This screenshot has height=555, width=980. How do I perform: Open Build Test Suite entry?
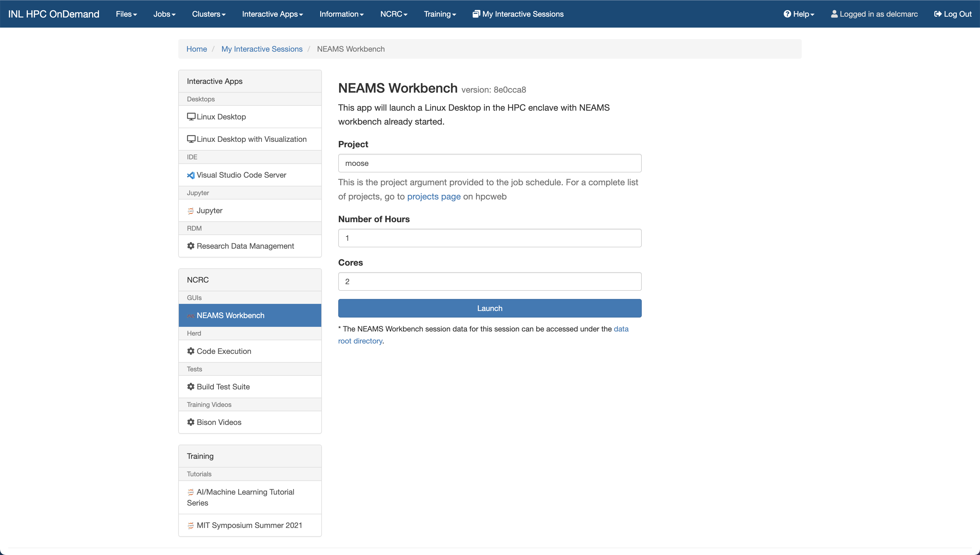(250, 386)
